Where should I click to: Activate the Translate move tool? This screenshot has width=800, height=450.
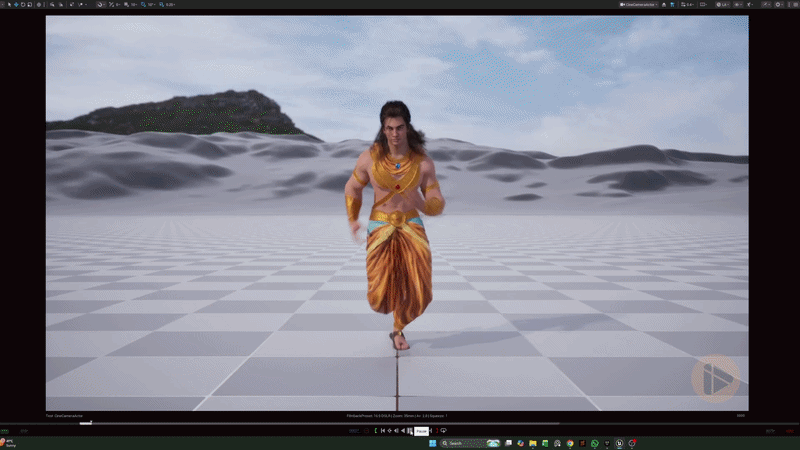coord(16,5)
